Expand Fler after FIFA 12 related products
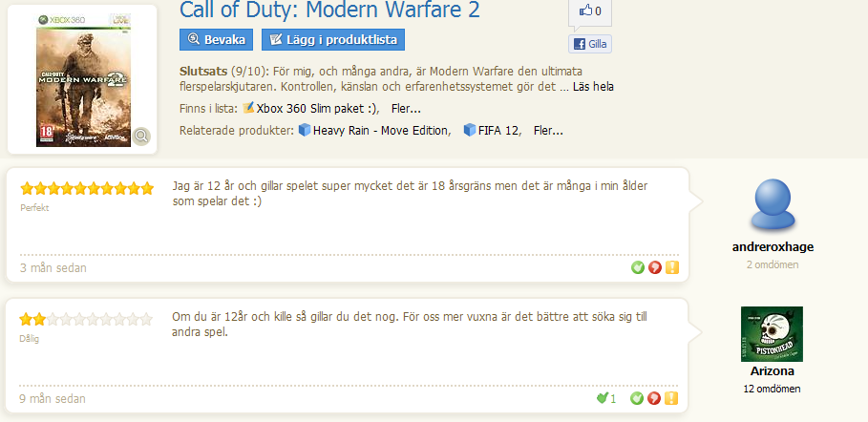Screen dimensions: 868x422 [x=549, y=131]
